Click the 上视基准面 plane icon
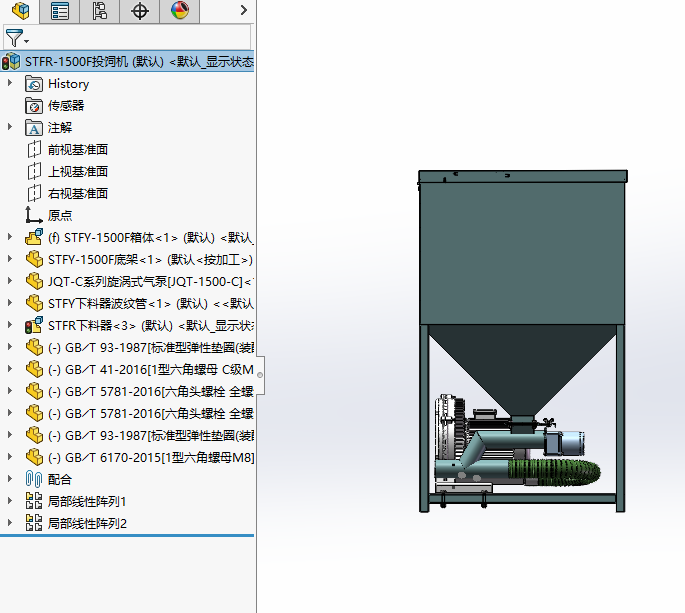 coord(34,171)
